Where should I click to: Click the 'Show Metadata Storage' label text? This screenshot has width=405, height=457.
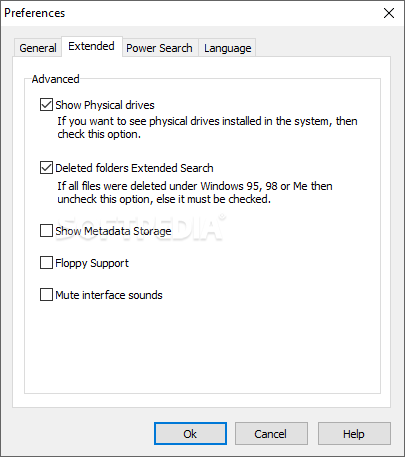tap(113, 231)
